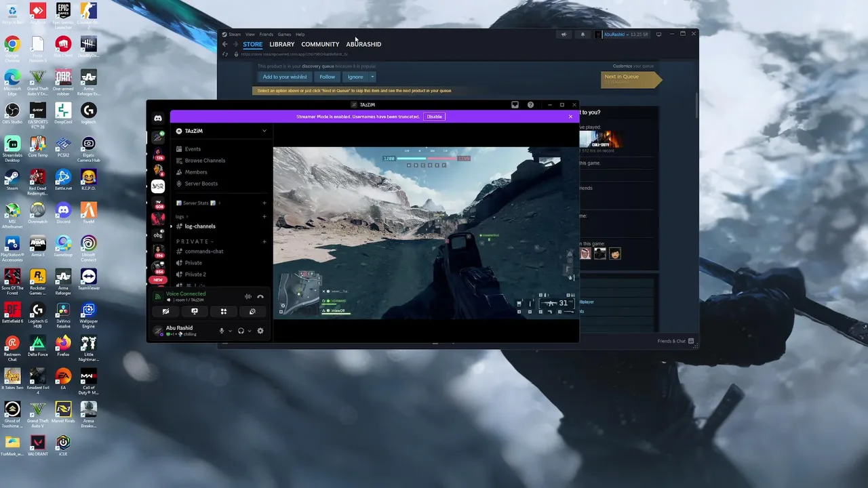The image size is (868, 488).
Task: Open the Games menu in Steam
Action: (284, 34)
